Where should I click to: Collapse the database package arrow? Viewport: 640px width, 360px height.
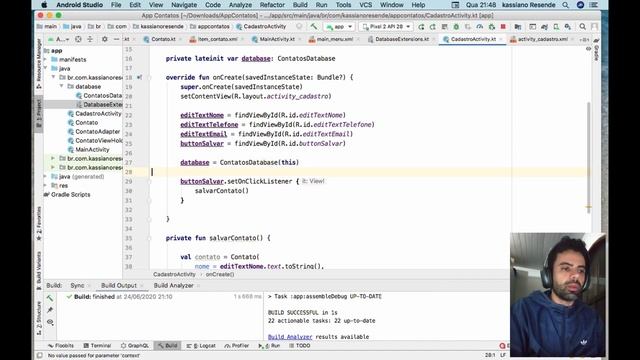point(62,87)
